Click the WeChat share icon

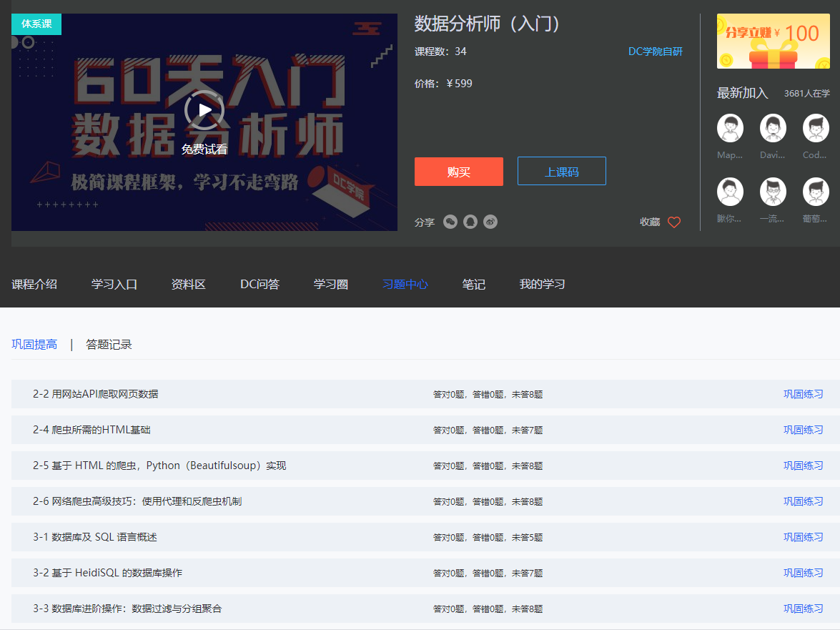[x=450, y=222]
